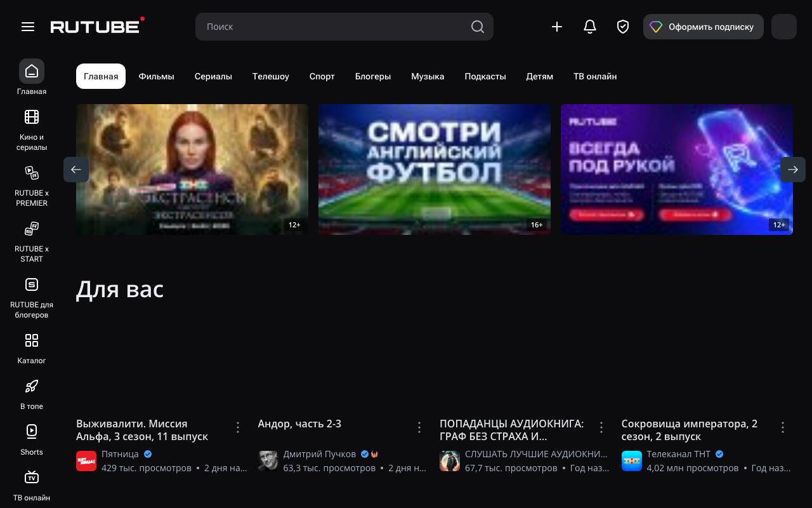Click '4,02 млн просмотров' text
The image size is (812, 508).
[692, 468]
